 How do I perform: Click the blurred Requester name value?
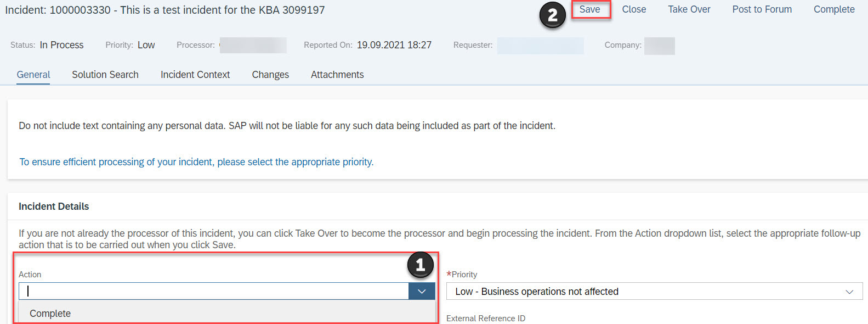tap(540, 46)
